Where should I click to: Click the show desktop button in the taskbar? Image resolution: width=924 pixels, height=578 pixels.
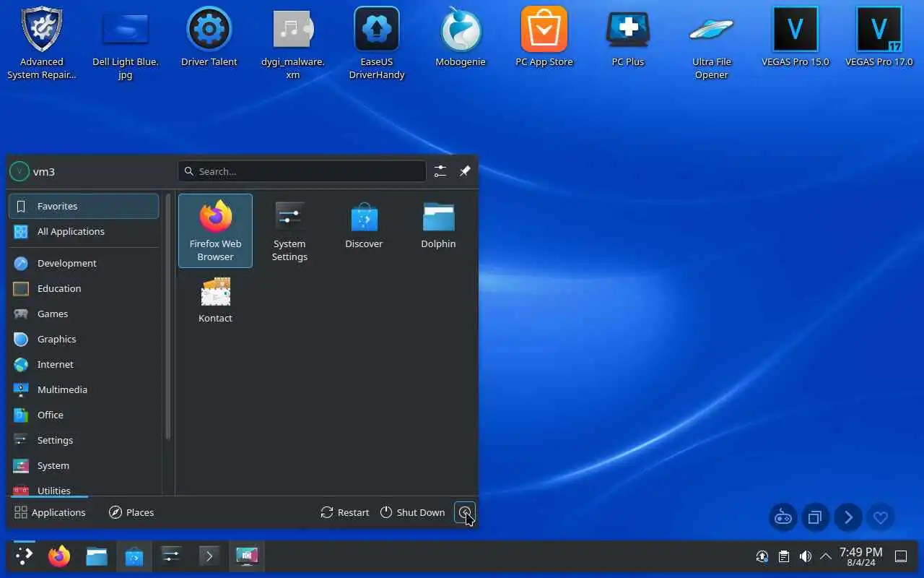(901, 556)
